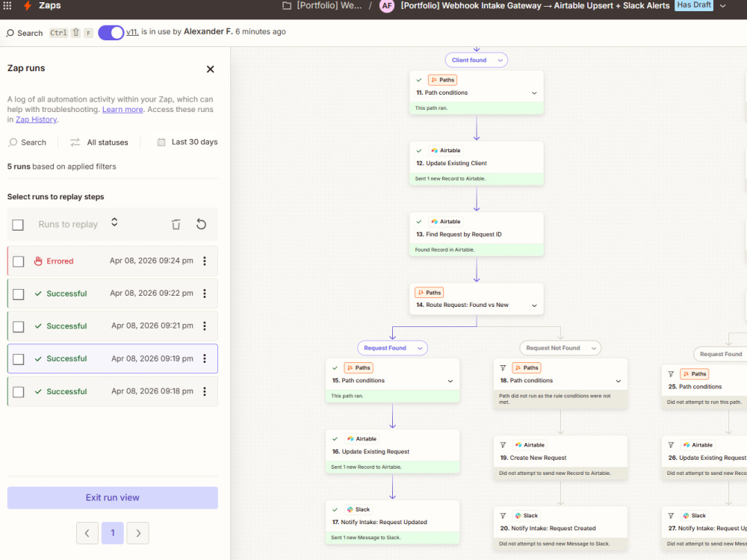Click the Zap runs search field
This screenshot has height=560, width=747.
28,143
